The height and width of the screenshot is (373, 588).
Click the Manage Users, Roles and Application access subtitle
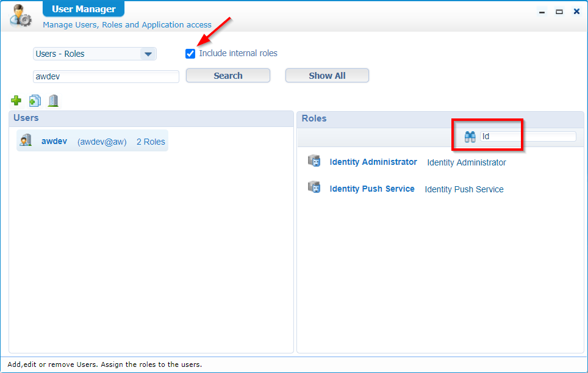(x=127, y=25)
